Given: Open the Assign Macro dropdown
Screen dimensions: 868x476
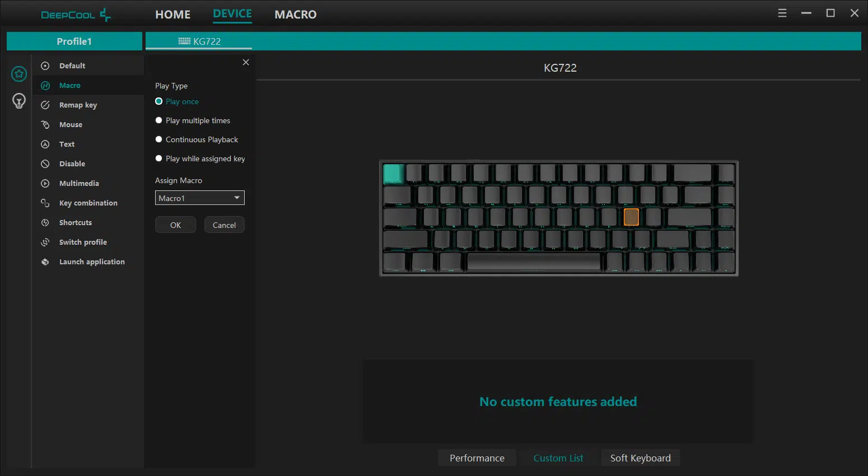Looking at the screenshot, I should (x=200, y=198).
